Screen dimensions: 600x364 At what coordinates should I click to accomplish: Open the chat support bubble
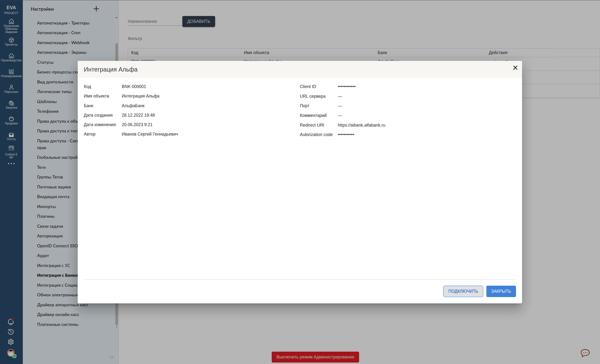585,353
